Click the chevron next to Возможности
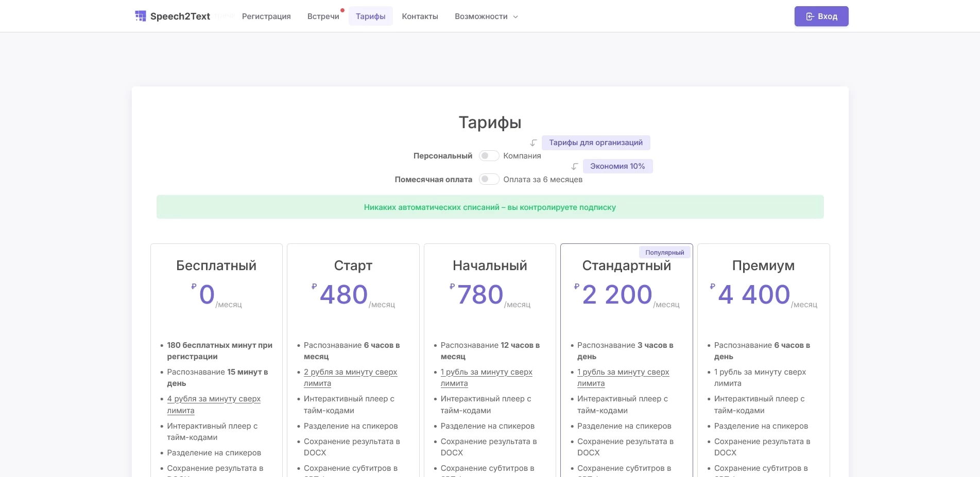Screen dimensions: 980x477 point(515,17)
